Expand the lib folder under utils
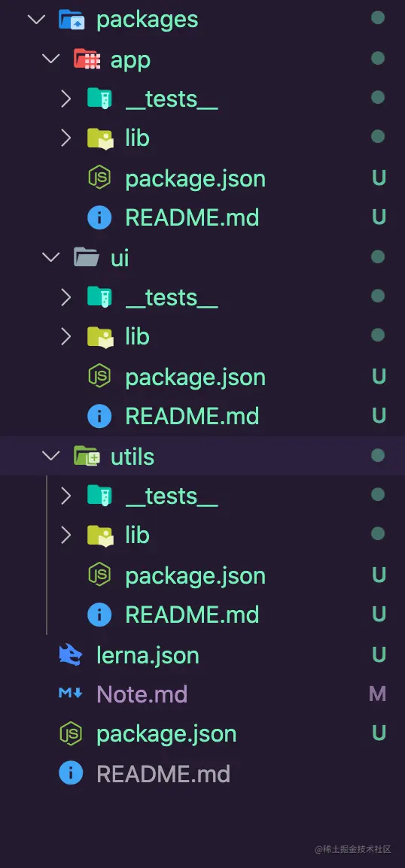The width and height of the screenshot is (405, 868). (66, 535)
